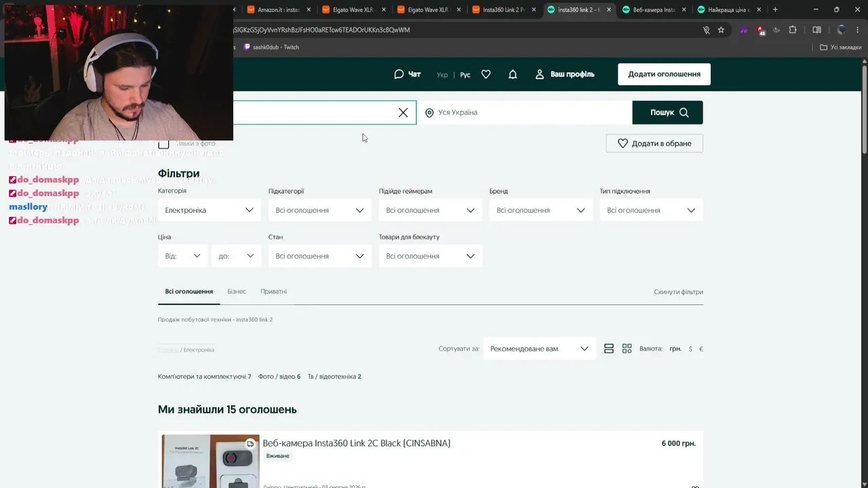
Task: Select the 'Всі оголошення' listings tab
Action: coord(189,291)
